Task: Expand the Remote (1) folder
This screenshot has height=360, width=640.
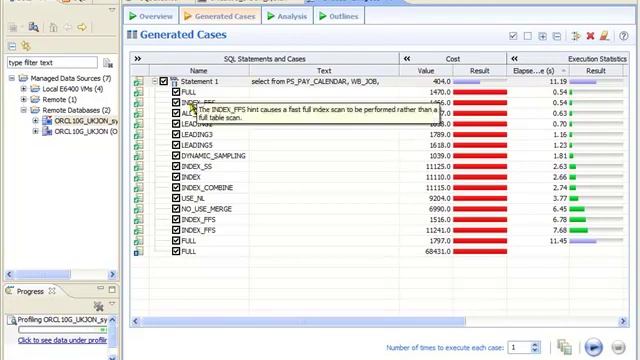Action: (x=24, y=99)
